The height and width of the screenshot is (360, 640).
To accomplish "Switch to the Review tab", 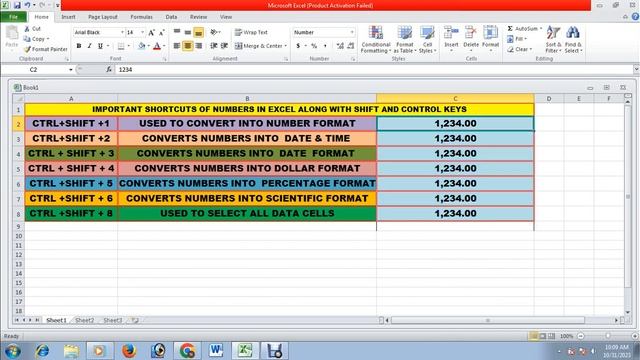I will (x=198, y=17).
